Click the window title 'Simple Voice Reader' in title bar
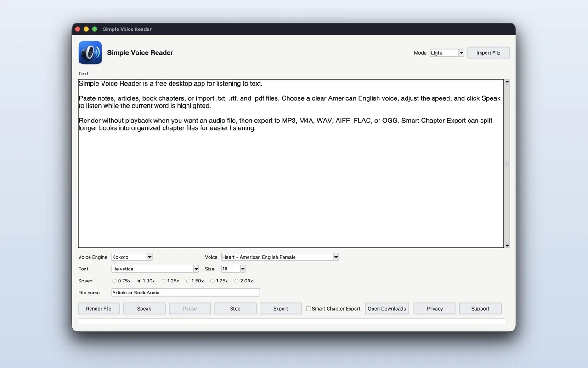The image size is (588, 368). pyautogui.click(x=127, y=29)
